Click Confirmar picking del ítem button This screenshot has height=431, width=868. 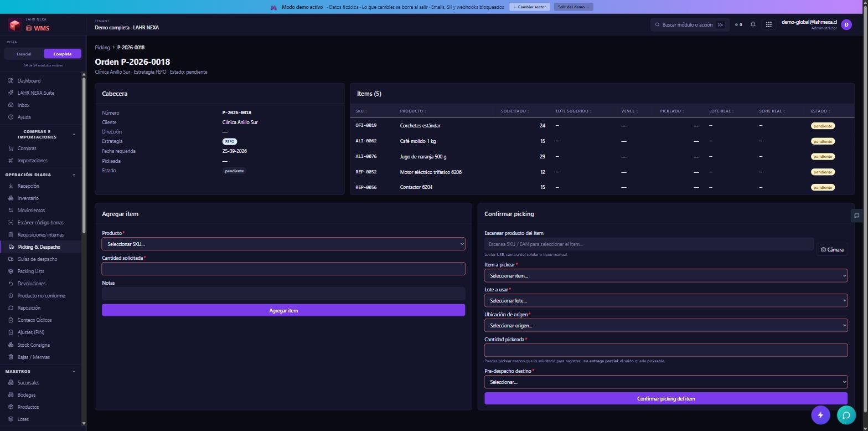pyautogui.click(x=666, y=398)
